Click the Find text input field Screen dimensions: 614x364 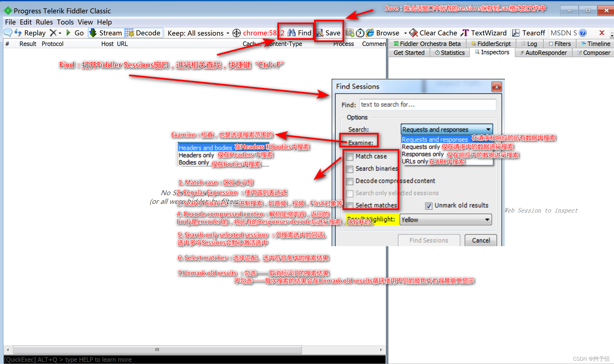click(428, 104)
